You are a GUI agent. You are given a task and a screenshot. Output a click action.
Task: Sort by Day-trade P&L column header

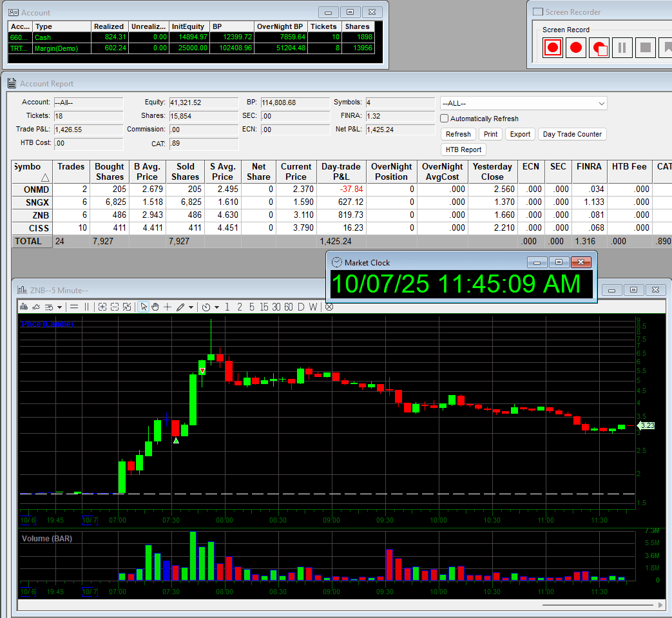341,171
